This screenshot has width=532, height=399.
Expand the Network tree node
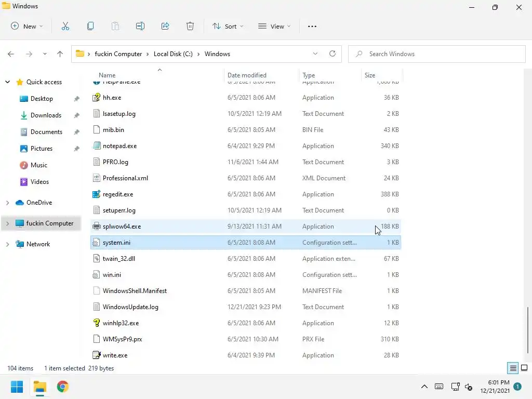[x=7, y=244]
